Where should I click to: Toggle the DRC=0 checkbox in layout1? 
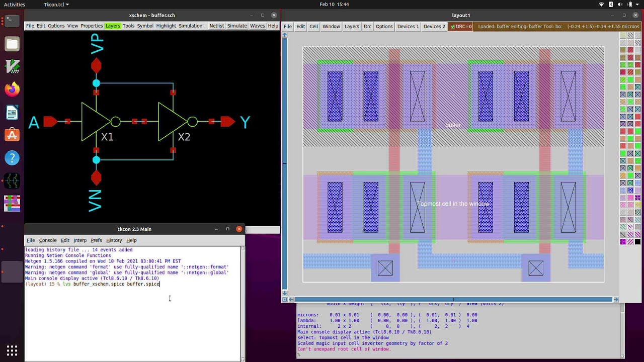[452, 27]
